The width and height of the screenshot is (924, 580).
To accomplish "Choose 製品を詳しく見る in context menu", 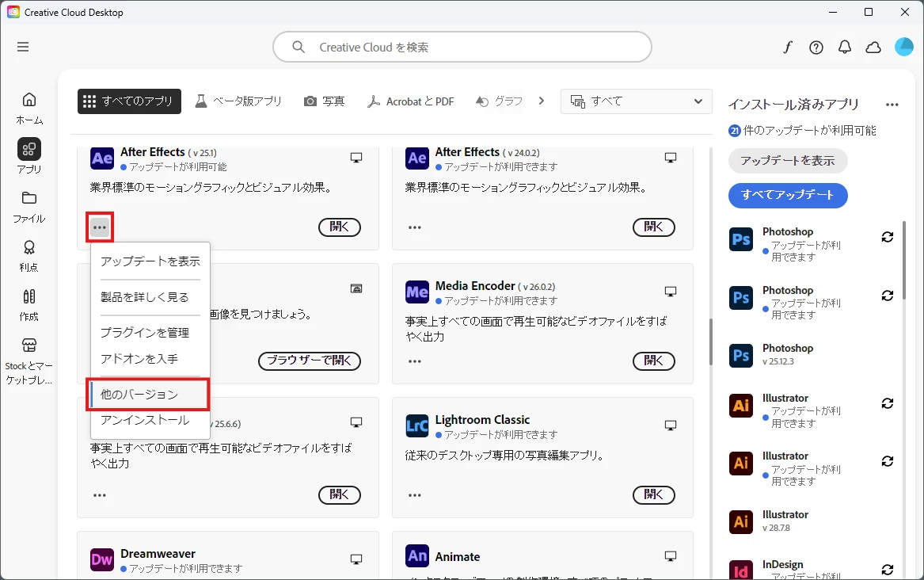I will [x=150, y=297].
